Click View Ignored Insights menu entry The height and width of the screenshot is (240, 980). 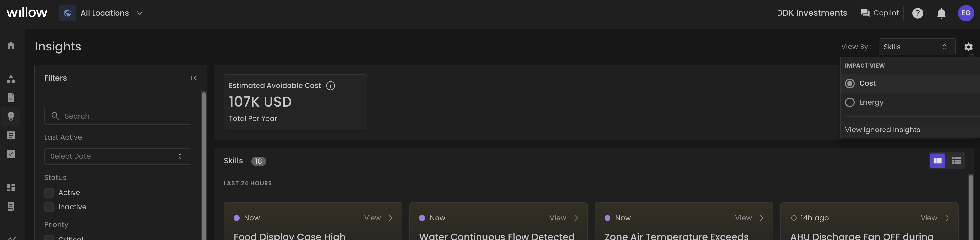pyautogui.click(x=882, y=130)
